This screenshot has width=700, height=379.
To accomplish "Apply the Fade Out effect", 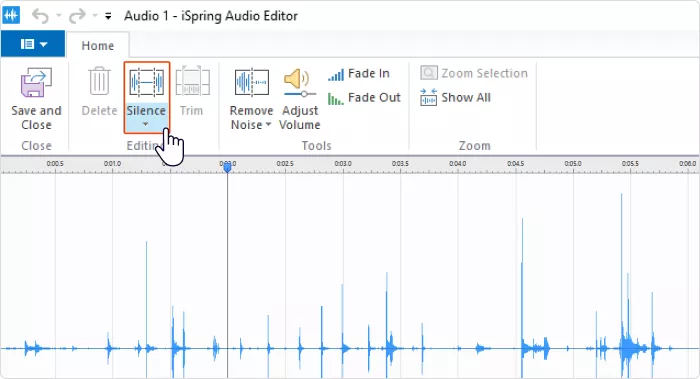I will tap(364, 98).
